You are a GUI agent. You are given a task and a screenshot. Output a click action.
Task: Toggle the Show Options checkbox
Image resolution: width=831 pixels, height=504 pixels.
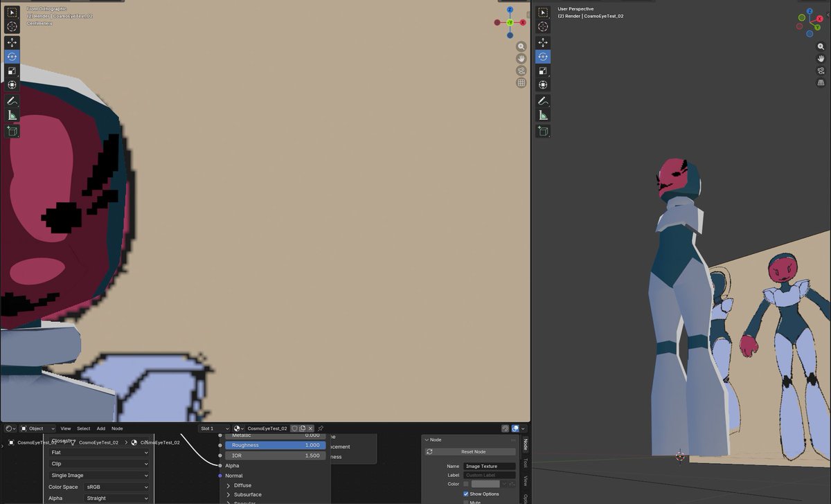(466, 494)
